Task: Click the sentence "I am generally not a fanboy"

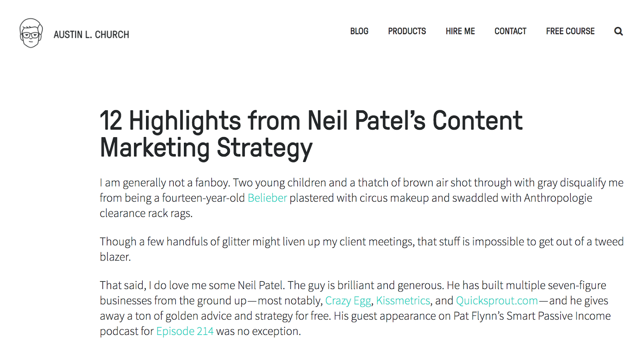Action: click(x=165, y=183)
